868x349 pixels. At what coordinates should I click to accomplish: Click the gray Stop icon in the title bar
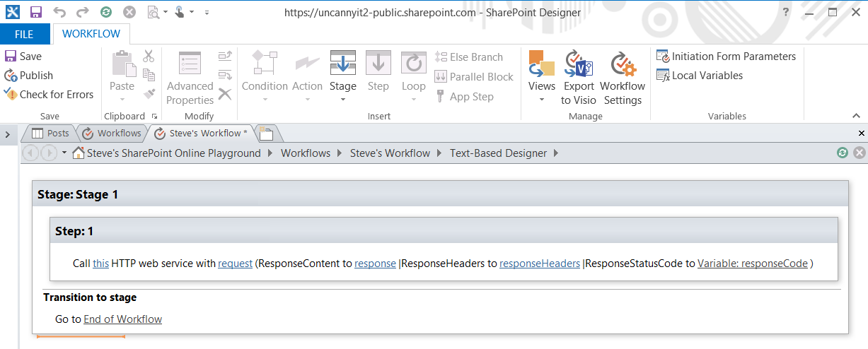click(x=129, y=12)
